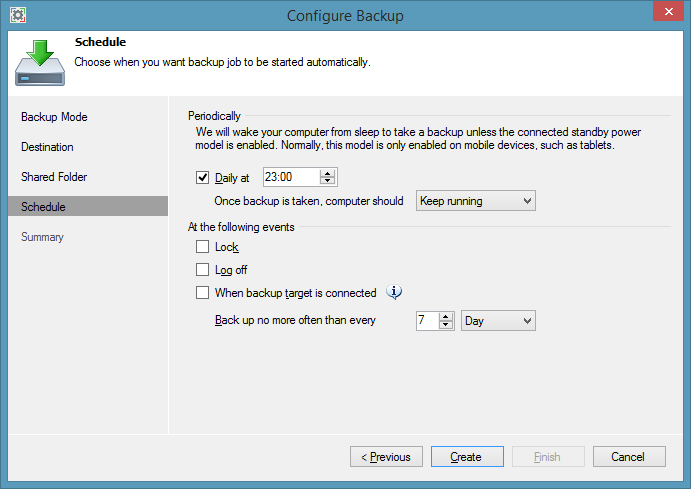Click the green arrow backup drive icon
This screenshot has width=691, height=489.
pyautogui.click(x=40, y=62)
